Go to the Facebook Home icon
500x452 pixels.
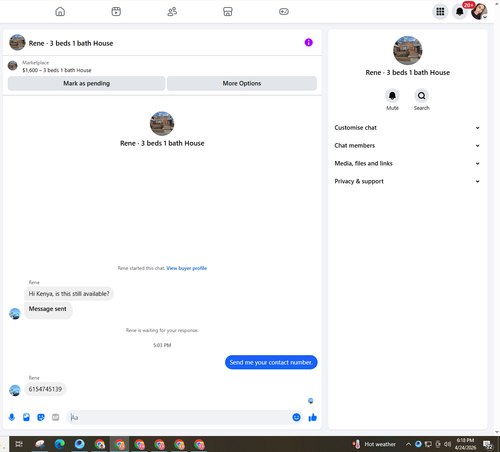(60, 12)
